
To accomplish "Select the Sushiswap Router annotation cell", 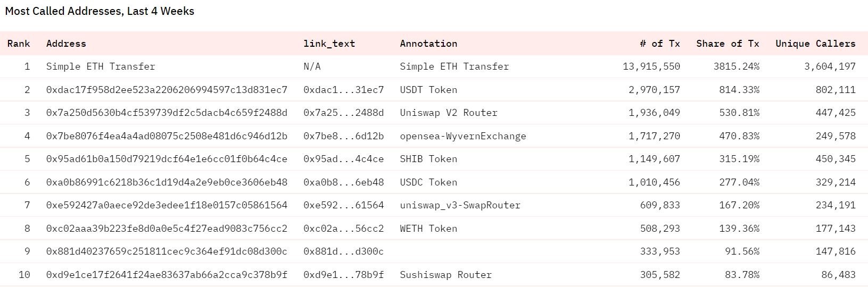I will coord(446,275).
